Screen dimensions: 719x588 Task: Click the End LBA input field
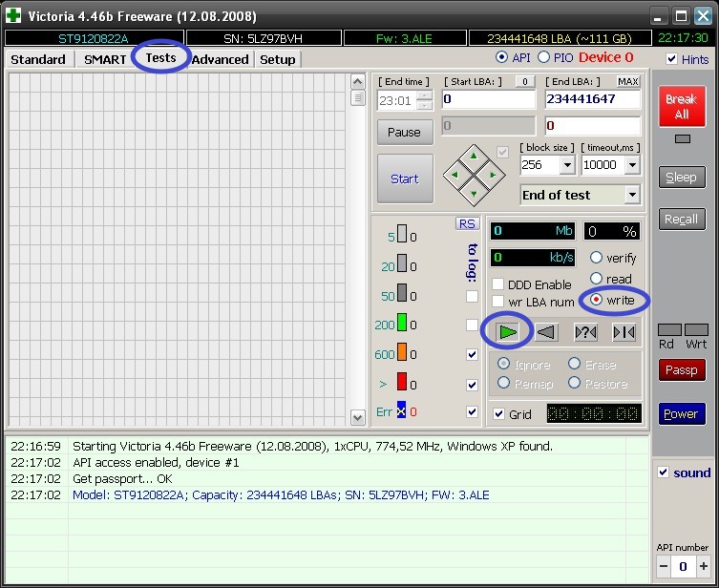[x=592, y=99]
